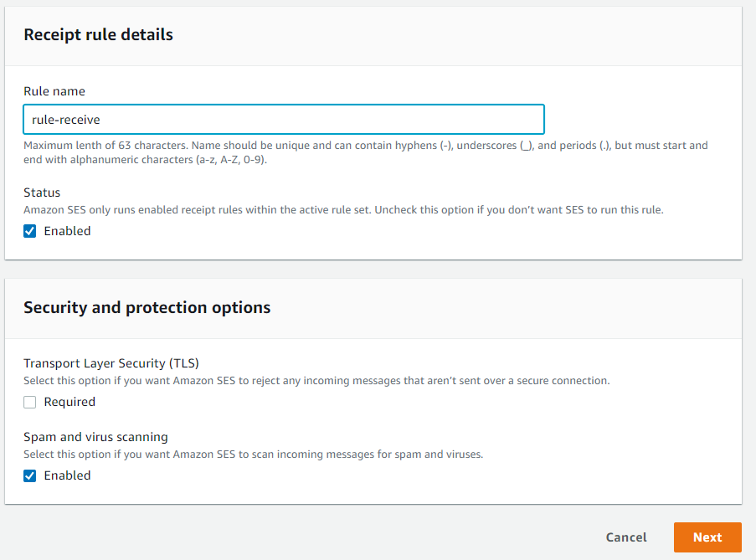Select the Security and protection options heading
Viewport: 756px width, 560px height.
tap(147, 307)
